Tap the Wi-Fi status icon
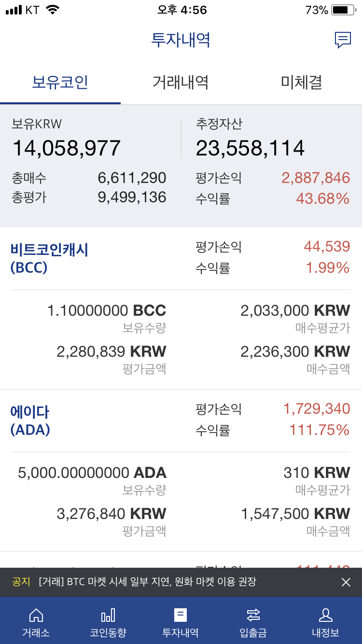Screen dimensions: 362x644 53,10
